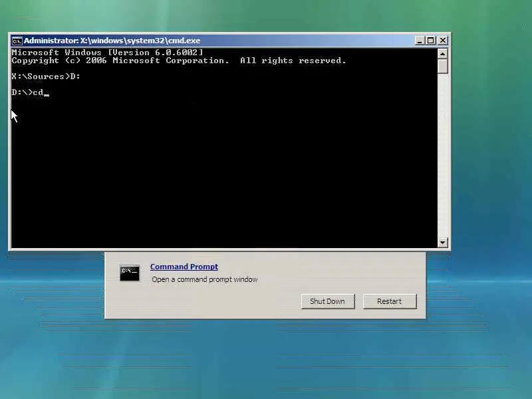Minimize the cmd.exe window
The height and width of the screenshot is (399, 532).
(420, 41)
